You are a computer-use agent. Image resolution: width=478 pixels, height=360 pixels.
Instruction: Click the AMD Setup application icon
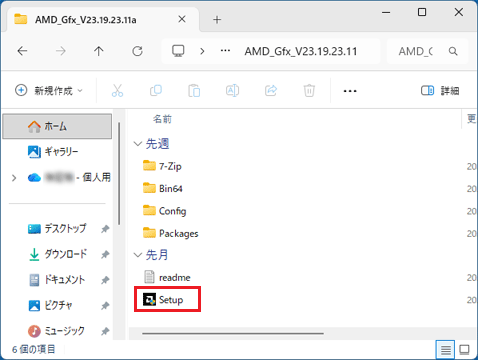(x=149, y=299)
